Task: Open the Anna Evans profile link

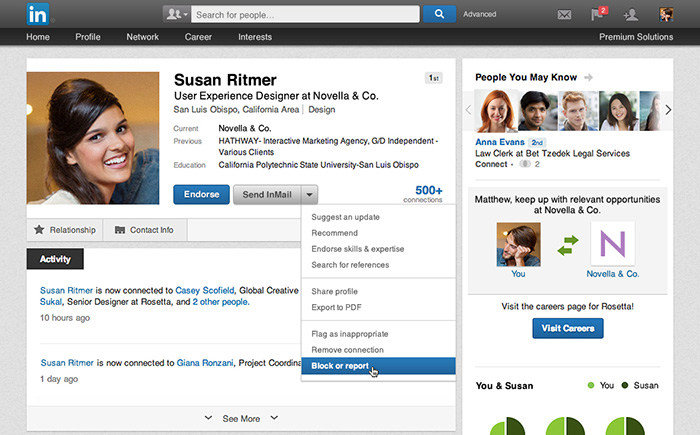Action: [x=500, y=142]
